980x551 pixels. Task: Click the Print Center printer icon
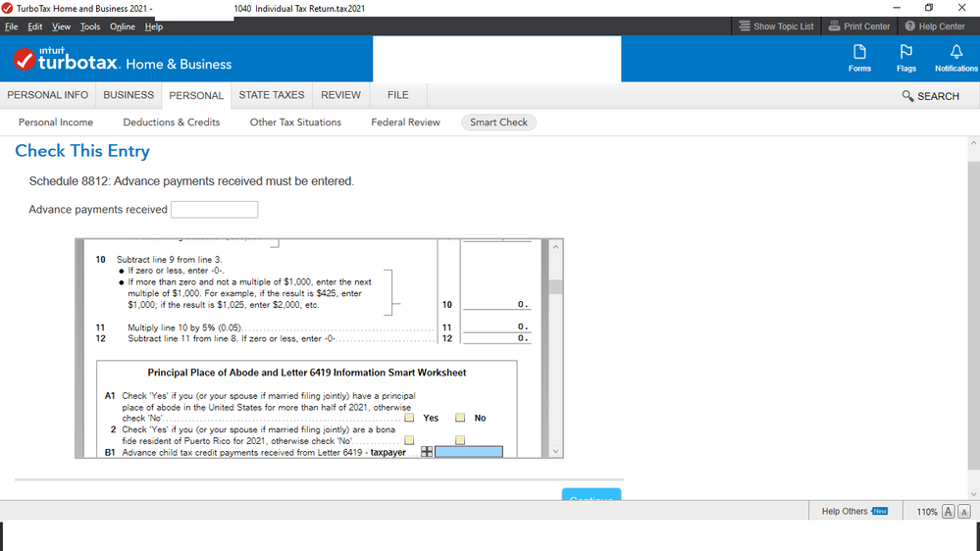[834, 26]
